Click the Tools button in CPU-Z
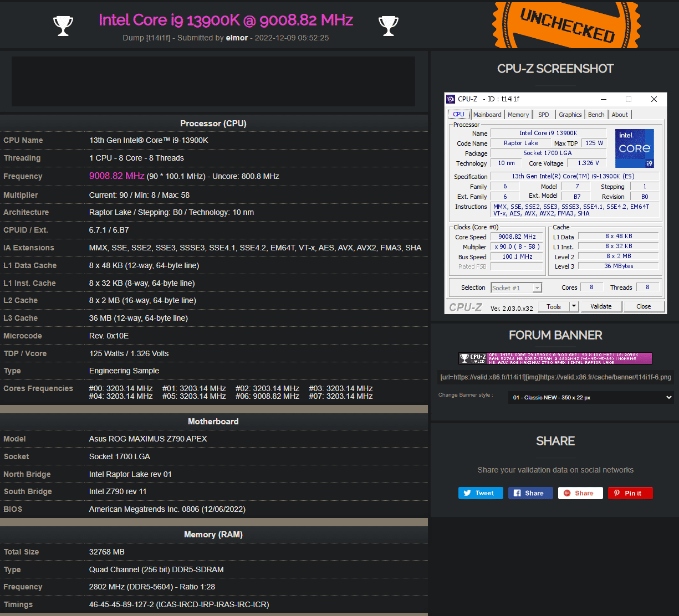Viewport: 679px width, 616px height. tap(554, 306)
